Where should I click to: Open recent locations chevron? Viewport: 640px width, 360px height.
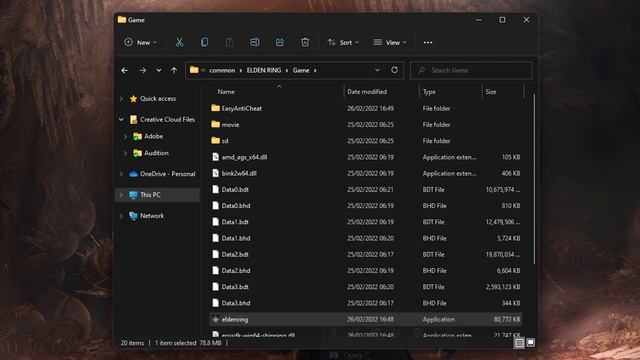tap(158, 70)
